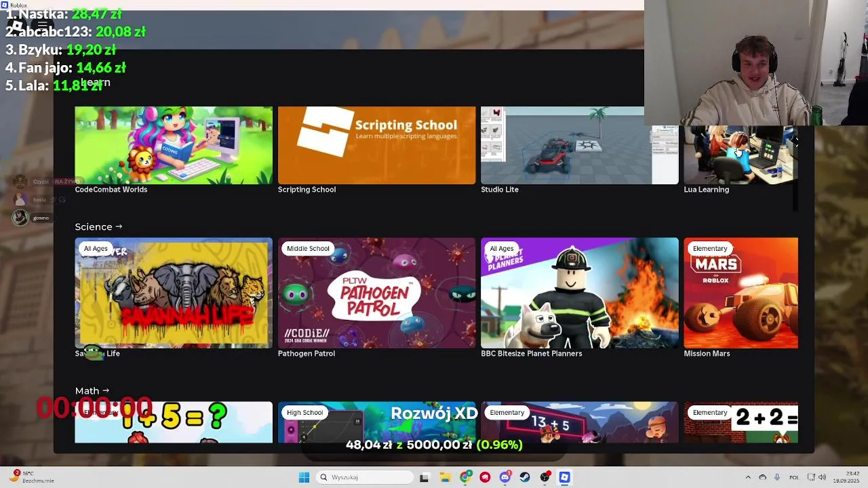This screenshot has height=488, width=868.
Task: Click the Lua Learning title text
Action: click(707, 190)
